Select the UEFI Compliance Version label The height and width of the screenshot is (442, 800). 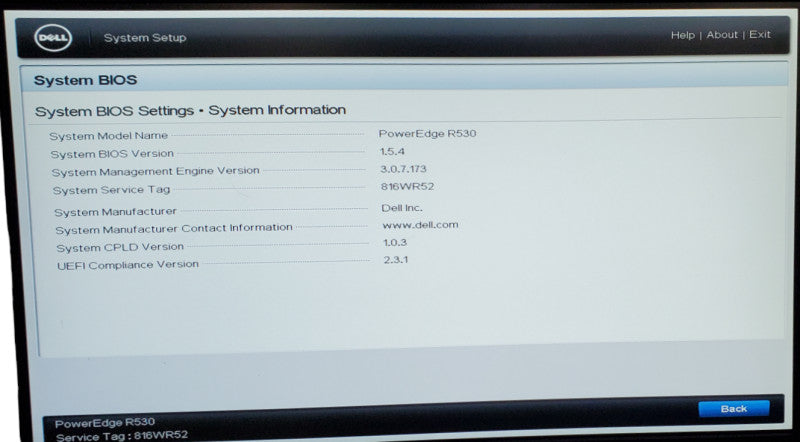coord(128,265)
